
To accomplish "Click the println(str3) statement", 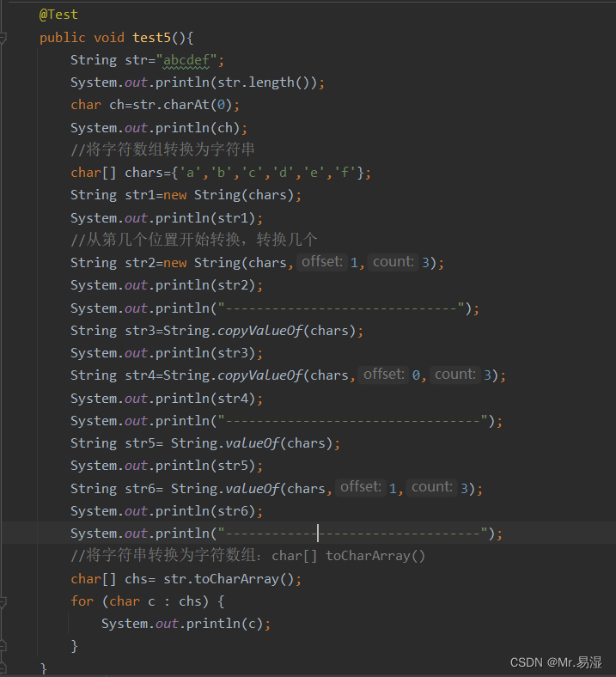I will 167,353.
